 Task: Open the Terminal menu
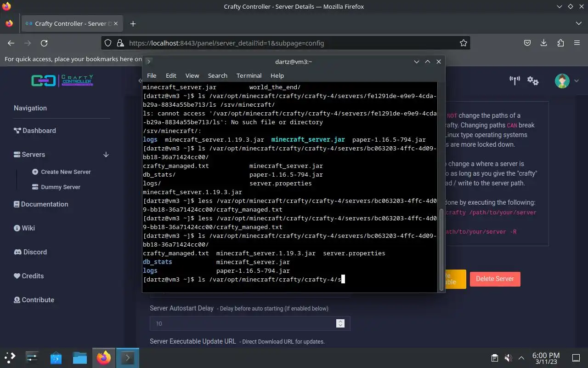(249, 75)
